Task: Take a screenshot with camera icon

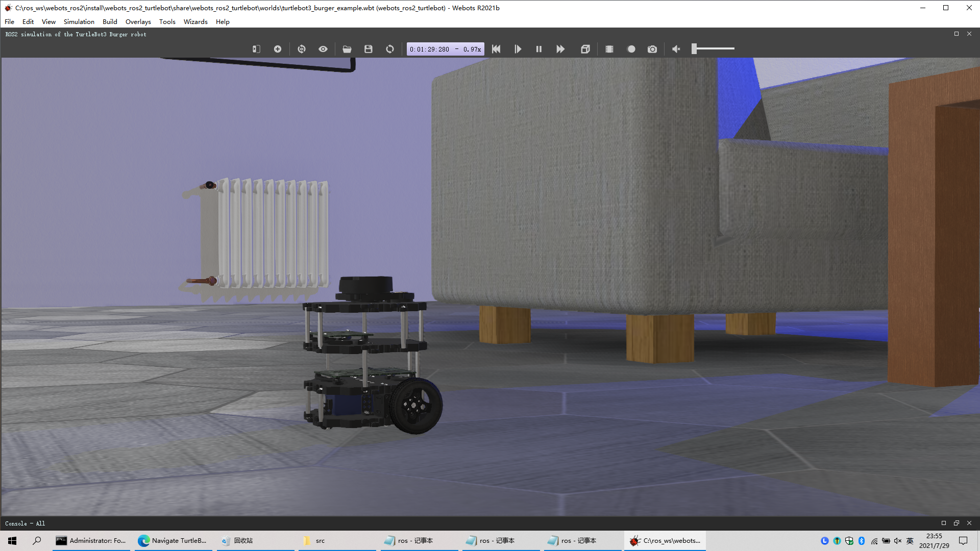Action: click(x=652, y=49)
